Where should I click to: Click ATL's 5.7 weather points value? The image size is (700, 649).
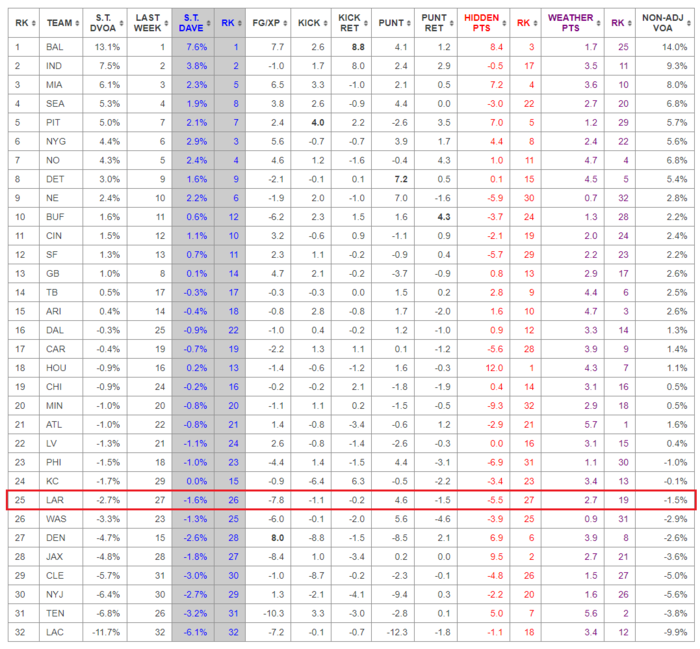[591, 424]
